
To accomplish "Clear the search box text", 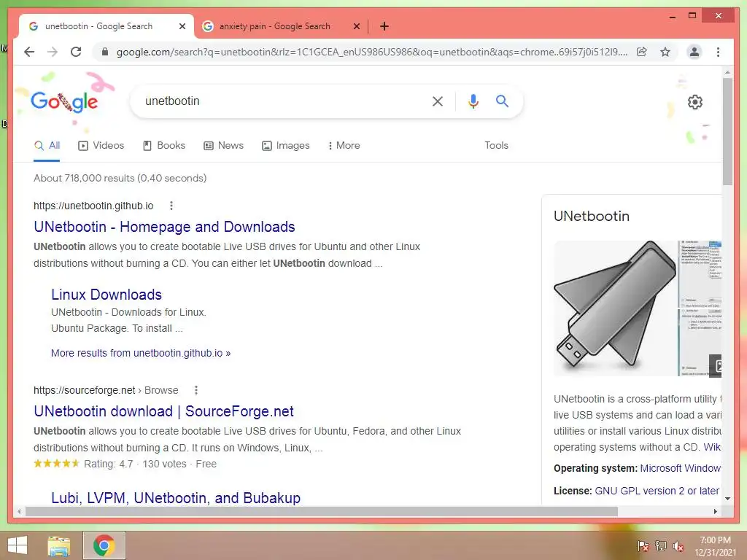I will pos(438,101).
